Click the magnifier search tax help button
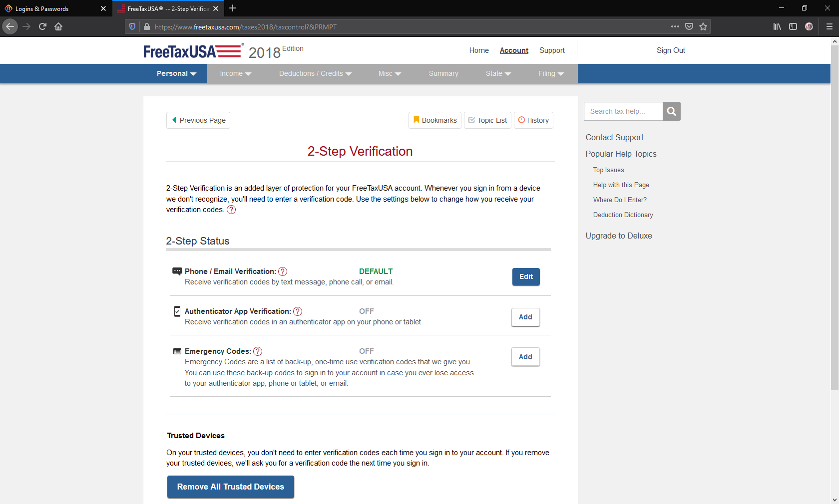 tap(672, 111)
